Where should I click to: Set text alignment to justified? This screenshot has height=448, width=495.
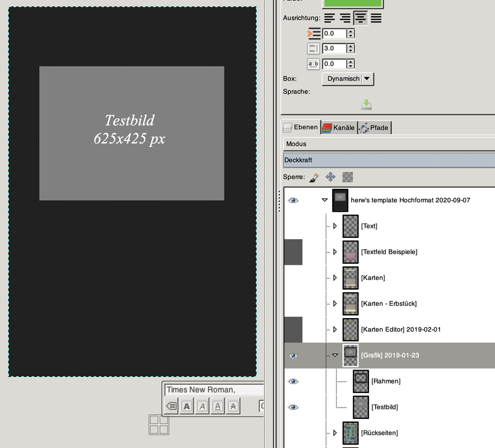[376, 18]
